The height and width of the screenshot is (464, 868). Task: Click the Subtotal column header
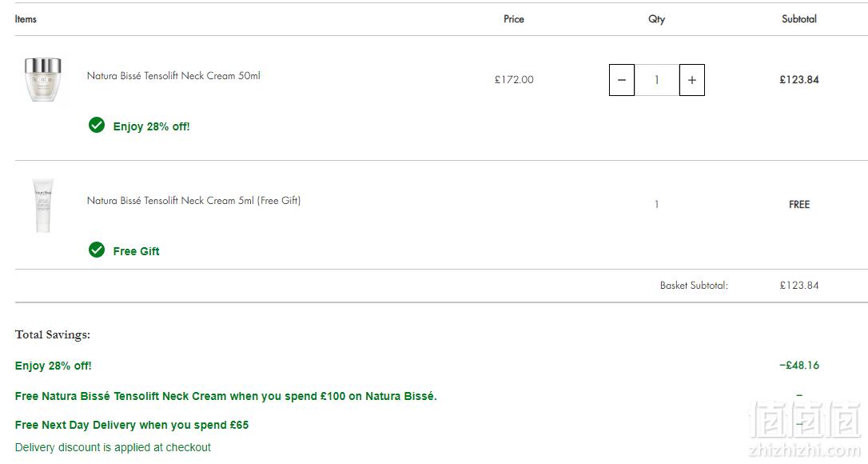coord(798,19)
